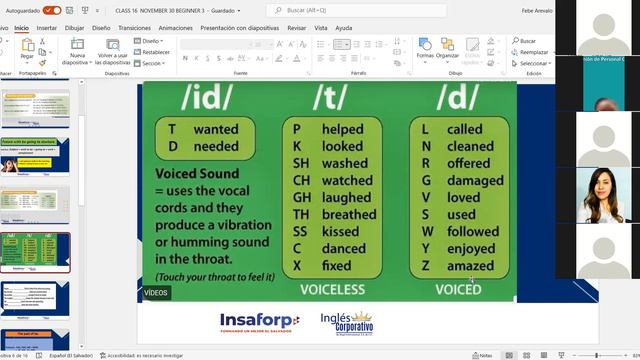
Task: Toggle bold (N) formatting
Action: 185,59
